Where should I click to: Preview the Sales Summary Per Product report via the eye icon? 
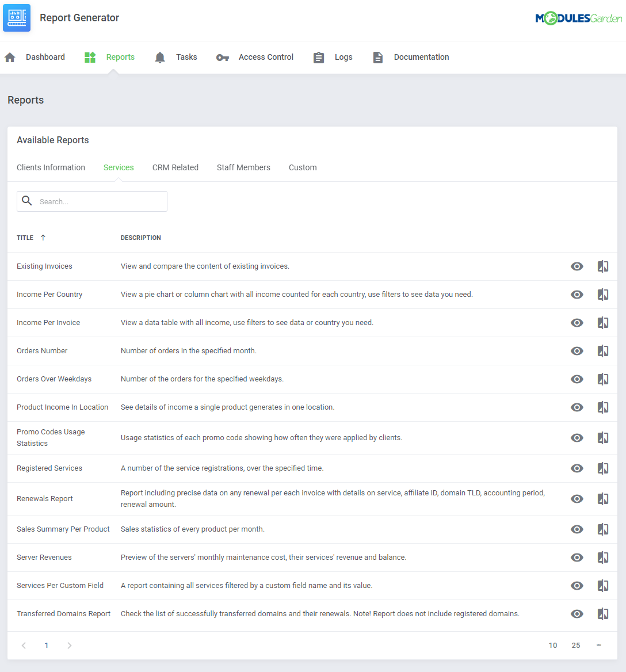[x=577, y=529]
